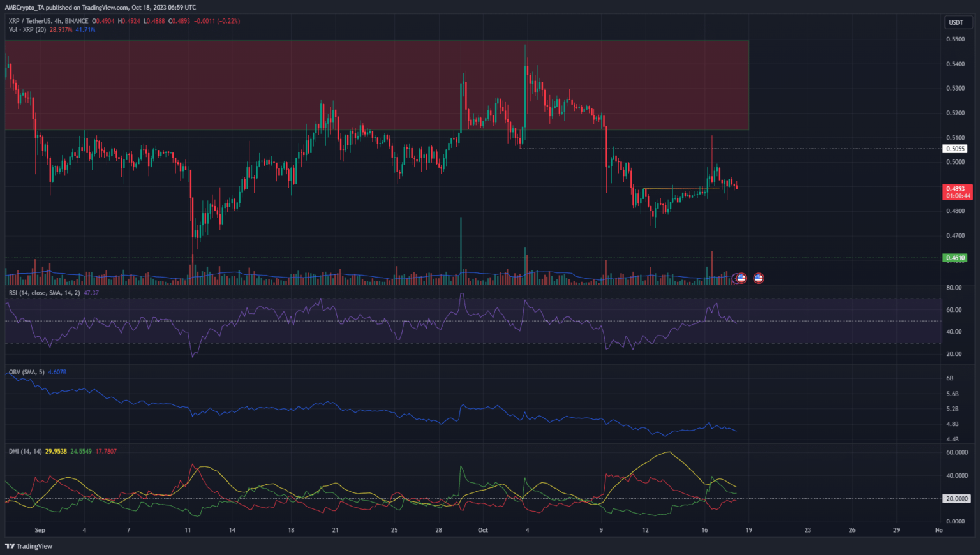Click the 20.0000 DMI level label

click(x=956, y=499)
